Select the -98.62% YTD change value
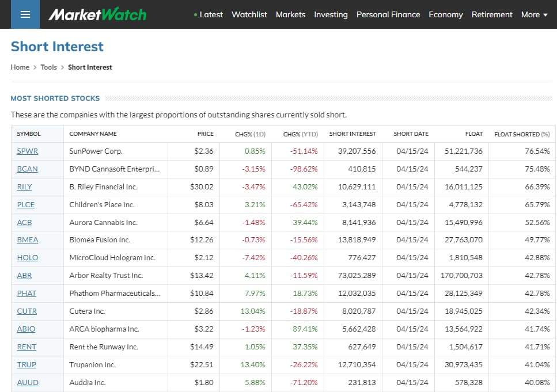Screen dimensions: 557x392 coord(304,169)
